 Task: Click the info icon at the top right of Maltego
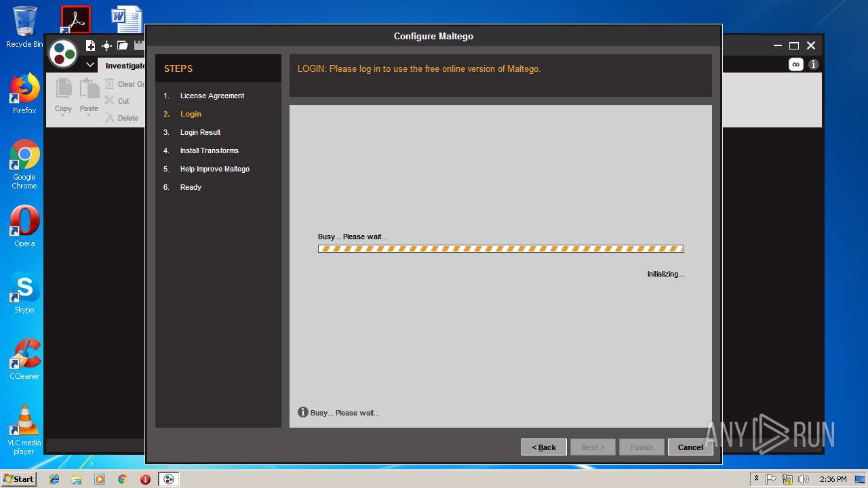click(814, 64)
